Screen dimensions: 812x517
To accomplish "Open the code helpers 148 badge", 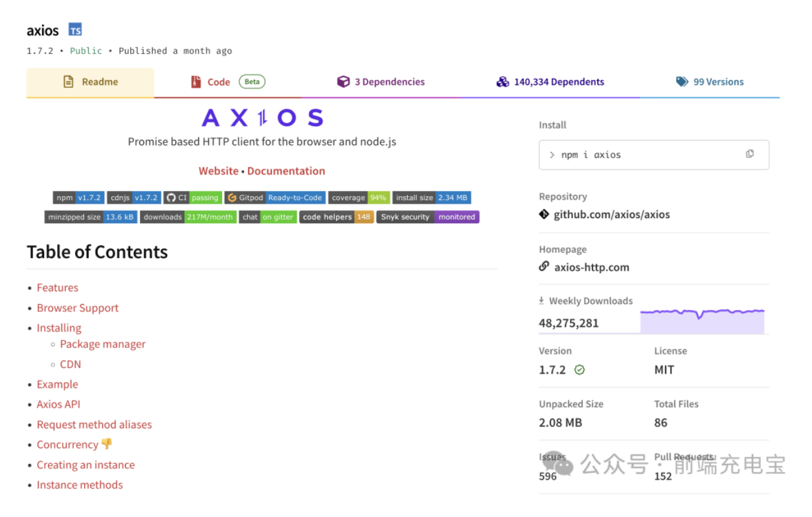I will [337, 217].
